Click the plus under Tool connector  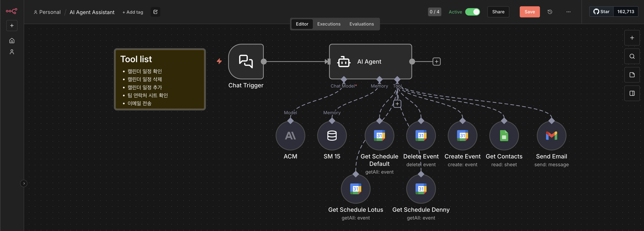point(397,104)
